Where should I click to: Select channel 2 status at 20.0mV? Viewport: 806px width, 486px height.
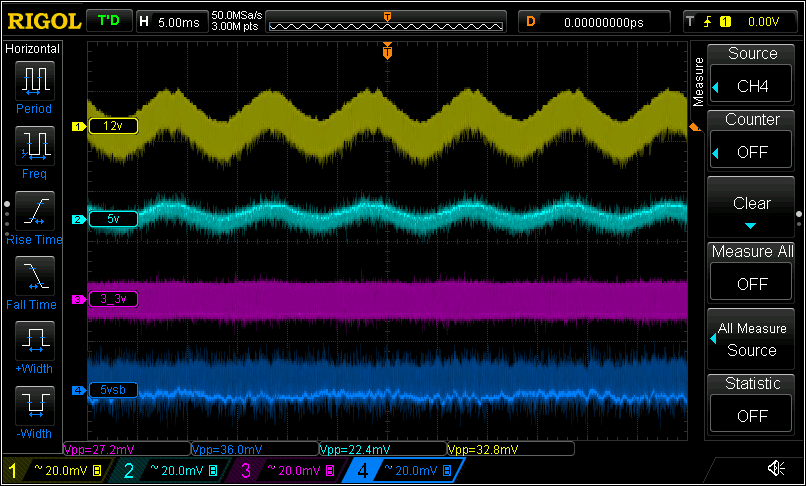click(x=171, y=470)
